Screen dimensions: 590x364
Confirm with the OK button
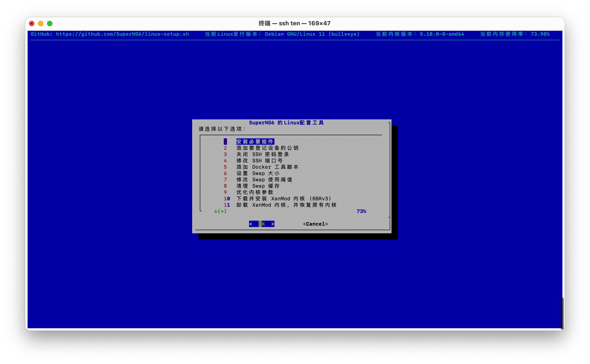[262, 224]
